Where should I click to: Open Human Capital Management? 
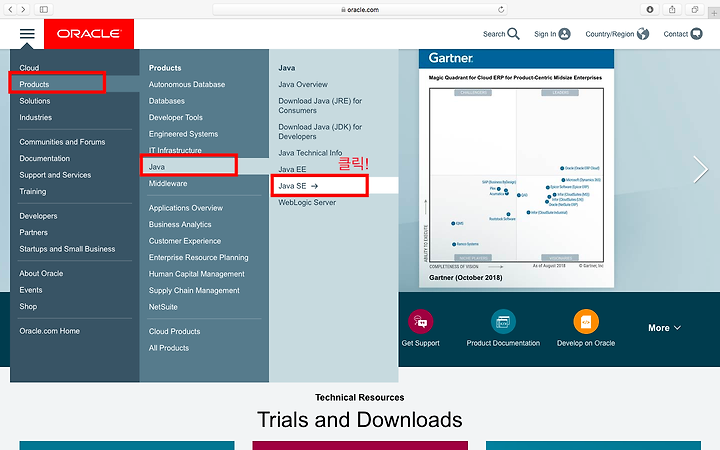(197, 274)
